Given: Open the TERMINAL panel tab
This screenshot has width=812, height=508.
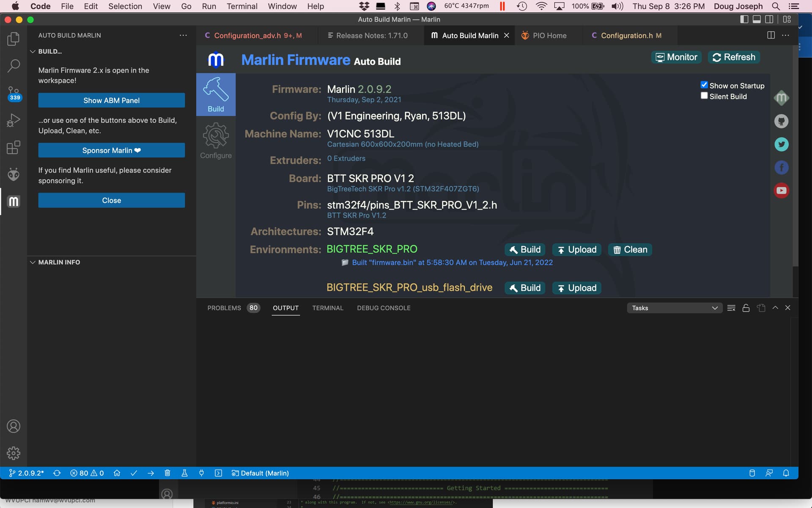Looking at the screenshot, I should click(328, 308).
